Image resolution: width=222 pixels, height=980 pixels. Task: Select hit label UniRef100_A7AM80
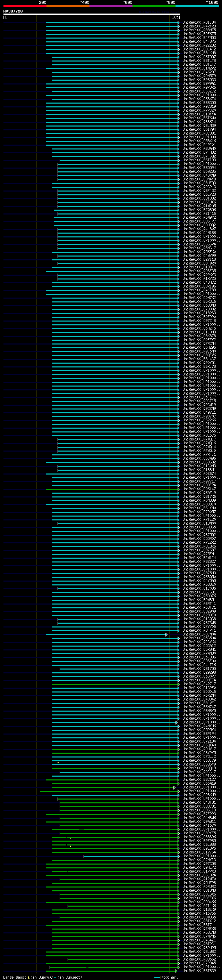[199, 653]
